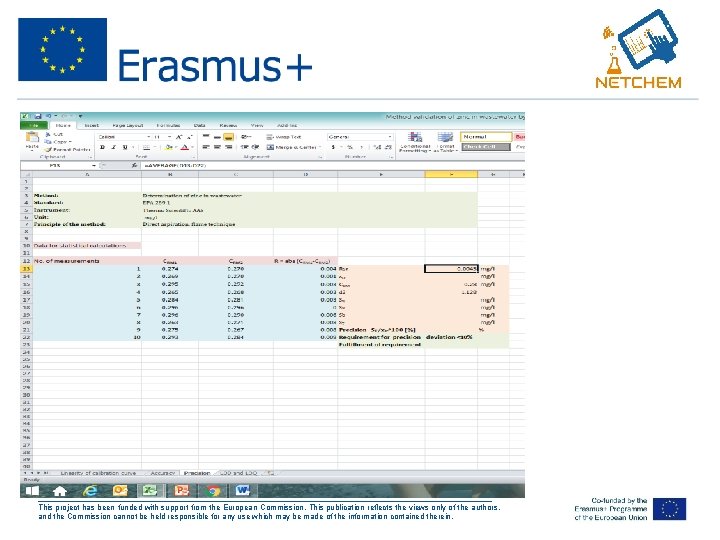The width and height of the screenshot is (720, 540).
Task: Click the Borders icon
Action: coord(146,147)
